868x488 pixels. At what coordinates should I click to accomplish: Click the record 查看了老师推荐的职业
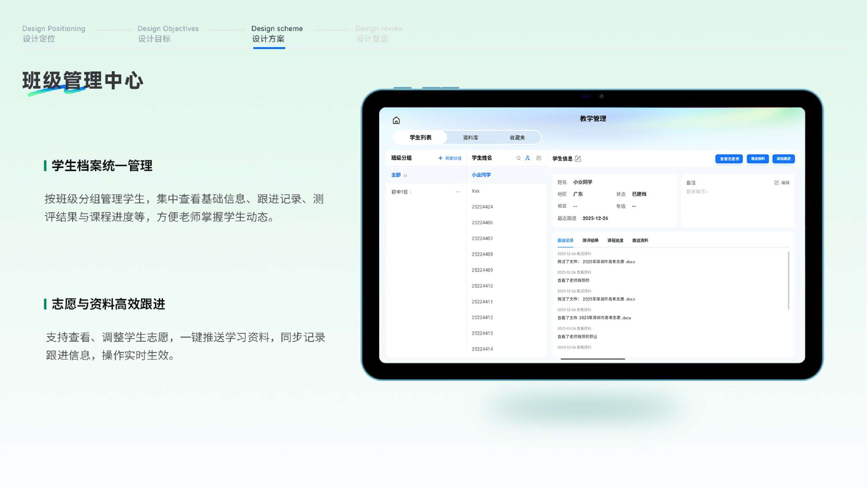[x=577, y=337]
